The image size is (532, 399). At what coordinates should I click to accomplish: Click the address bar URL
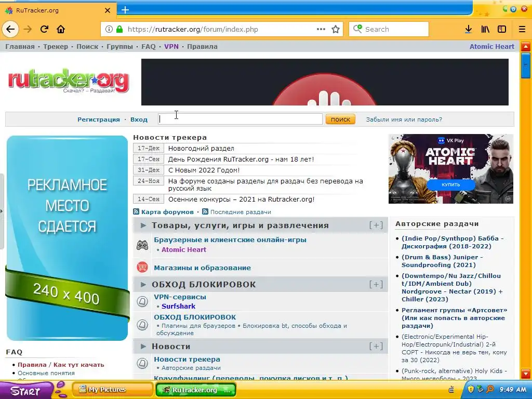tap(193, 29)
